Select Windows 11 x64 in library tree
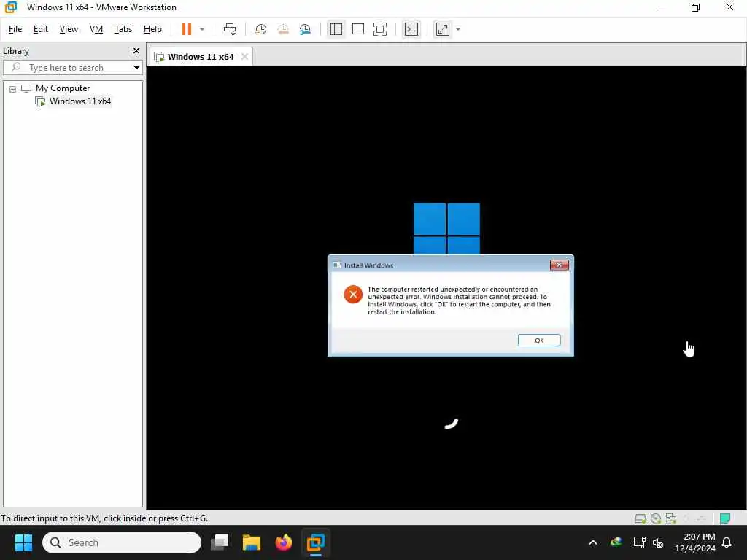 tap(80, 101)
